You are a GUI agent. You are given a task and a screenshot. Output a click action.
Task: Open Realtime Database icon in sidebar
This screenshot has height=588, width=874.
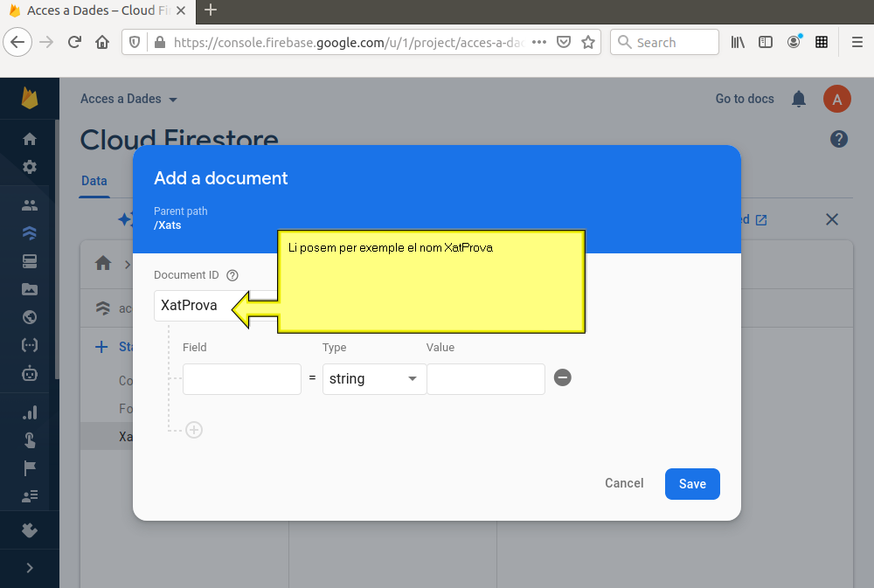30,261
